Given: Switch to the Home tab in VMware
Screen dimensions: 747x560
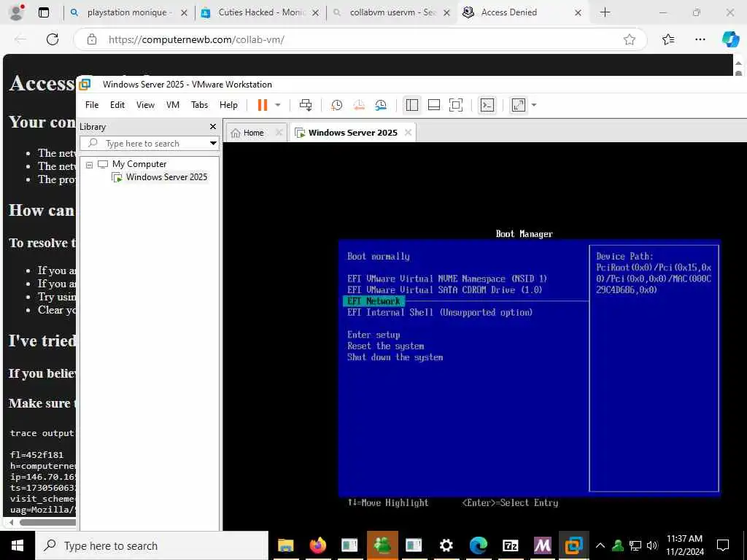Looking at the screenshot, I should click(253, 133).
